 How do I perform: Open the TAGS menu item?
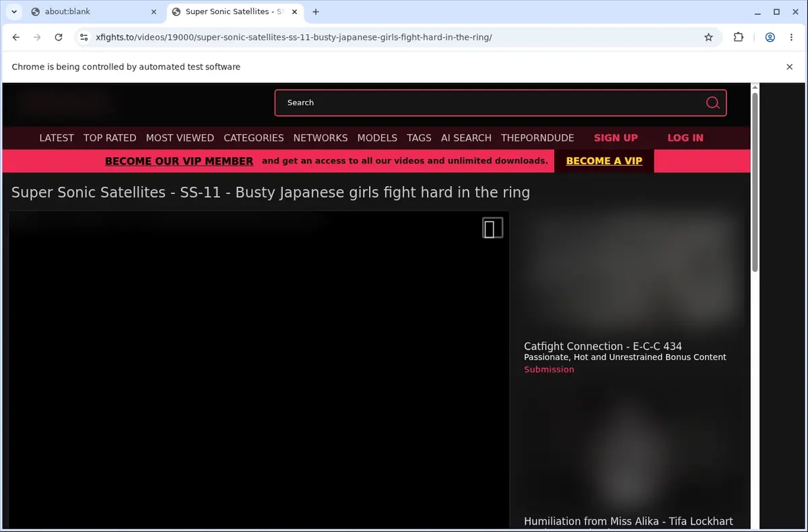[419, 137]
